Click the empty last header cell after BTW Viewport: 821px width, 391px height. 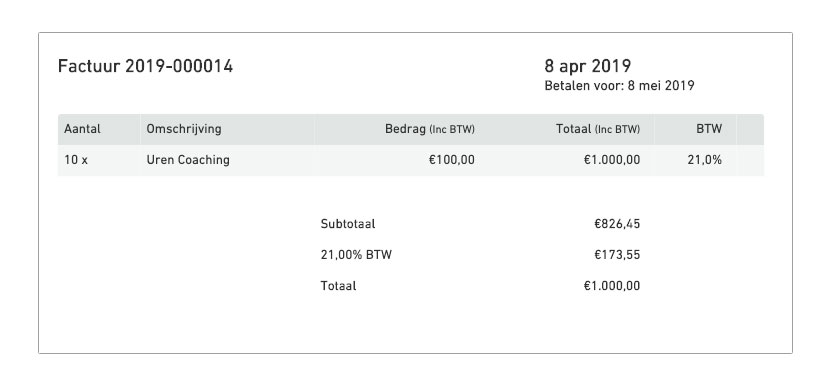pyautogui.click(x=750, y=129)
